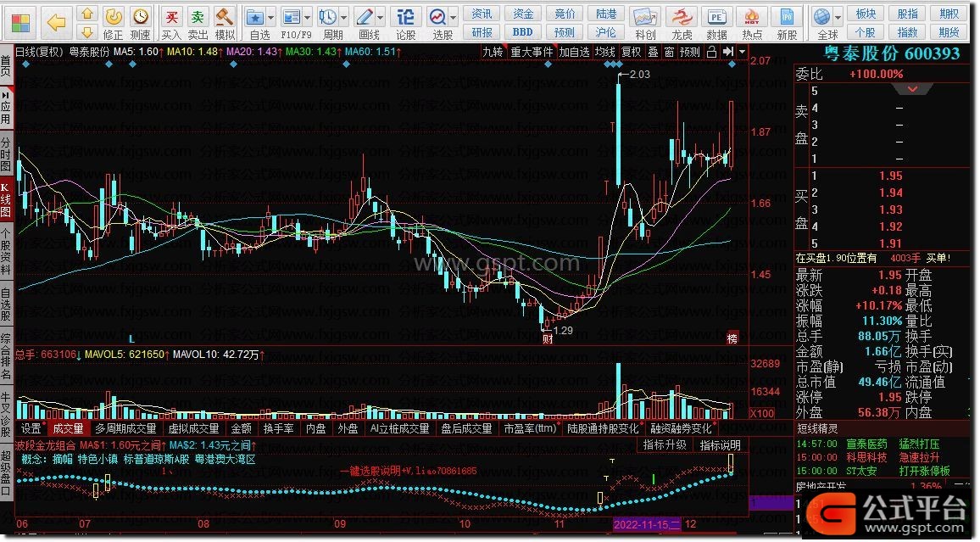
Task: Open the 选股 stock screener icon
Action: click(x=439, y=23)
